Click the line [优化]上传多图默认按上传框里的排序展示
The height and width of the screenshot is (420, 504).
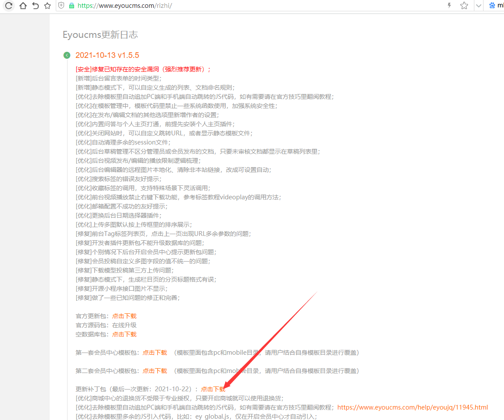pyautogui.click(x=134, y=225)
